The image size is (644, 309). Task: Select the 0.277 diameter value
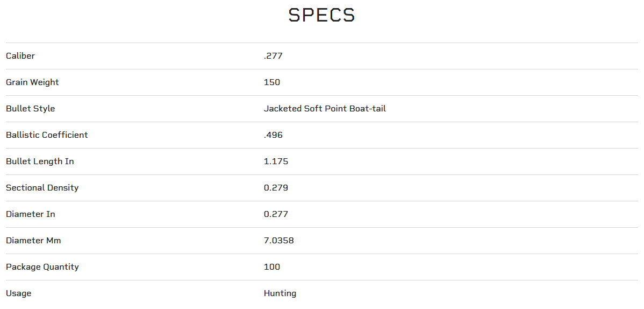pyautogui.click(x=276, y=214)
